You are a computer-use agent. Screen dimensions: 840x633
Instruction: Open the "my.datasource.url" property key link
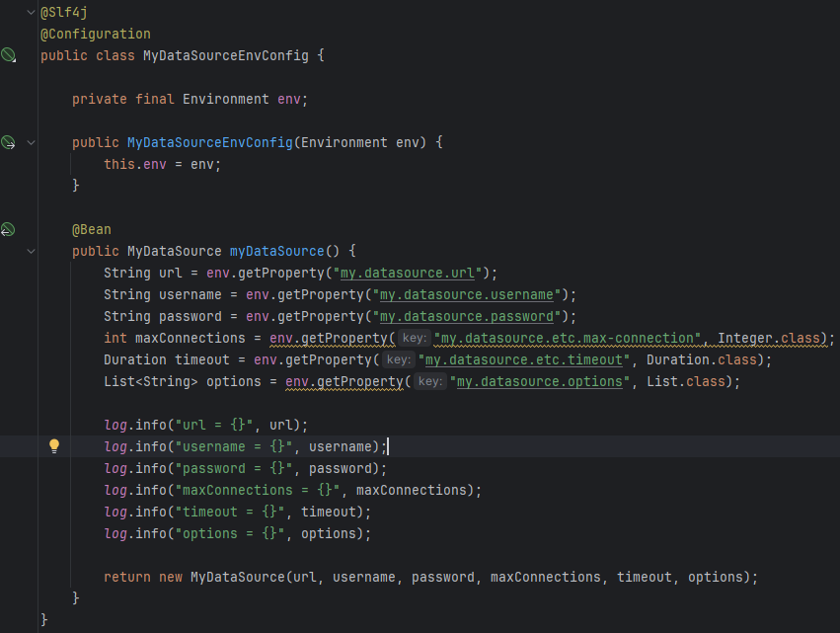coord(407,273)
